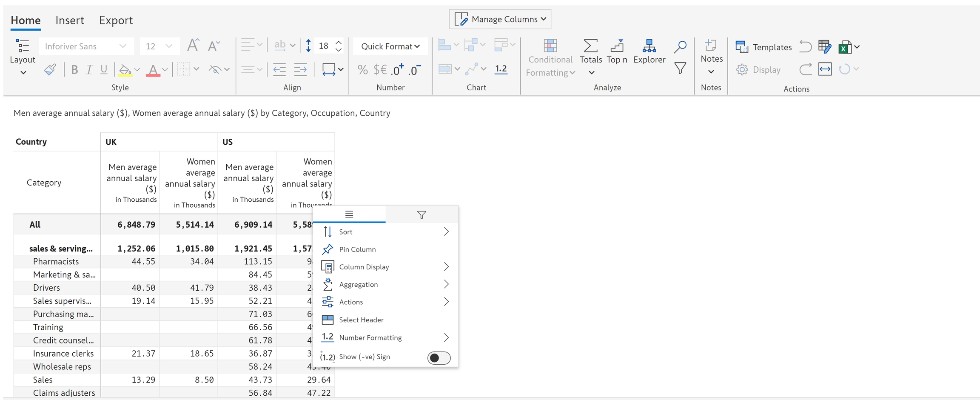Toggle the Show (-ve) Sign switch

tap(439, 358)
